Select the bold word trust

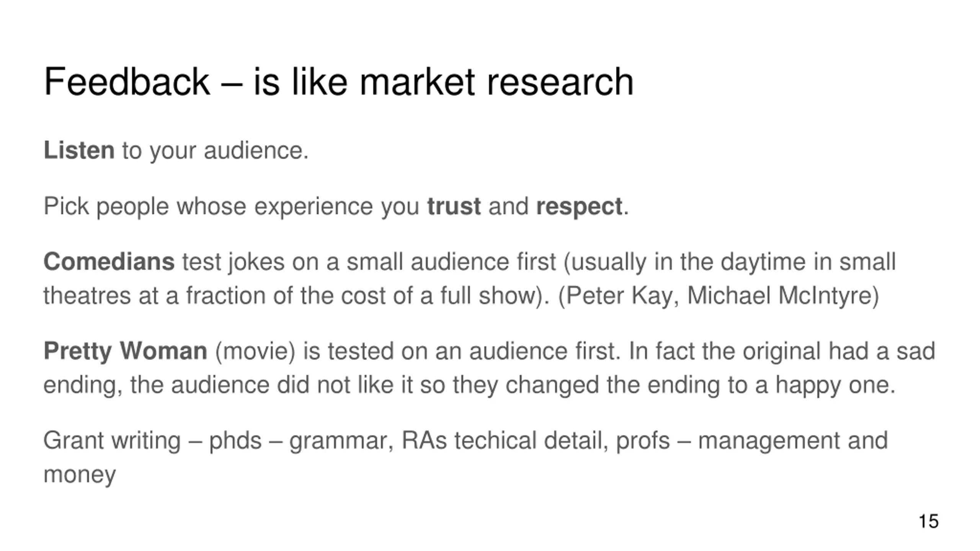pyautogui.click(x=454, y=206)
